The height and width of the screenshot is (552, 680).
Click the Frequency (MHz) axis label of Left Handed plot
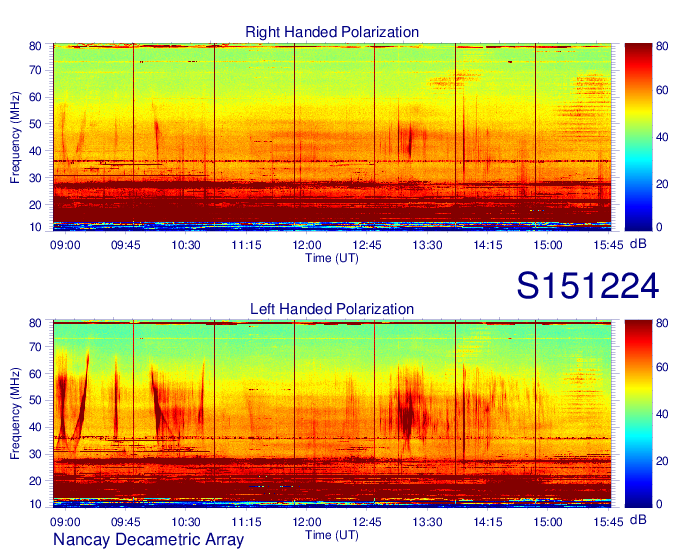pos(15,414)
